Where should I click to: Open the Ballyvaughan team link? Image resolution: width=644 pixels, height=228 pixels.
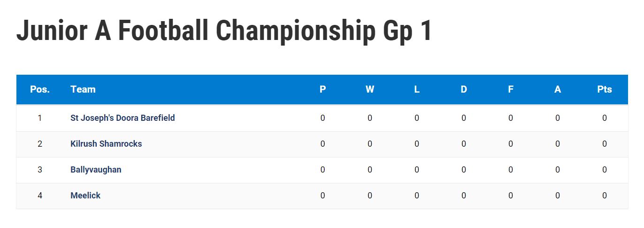tap(96, 170)
